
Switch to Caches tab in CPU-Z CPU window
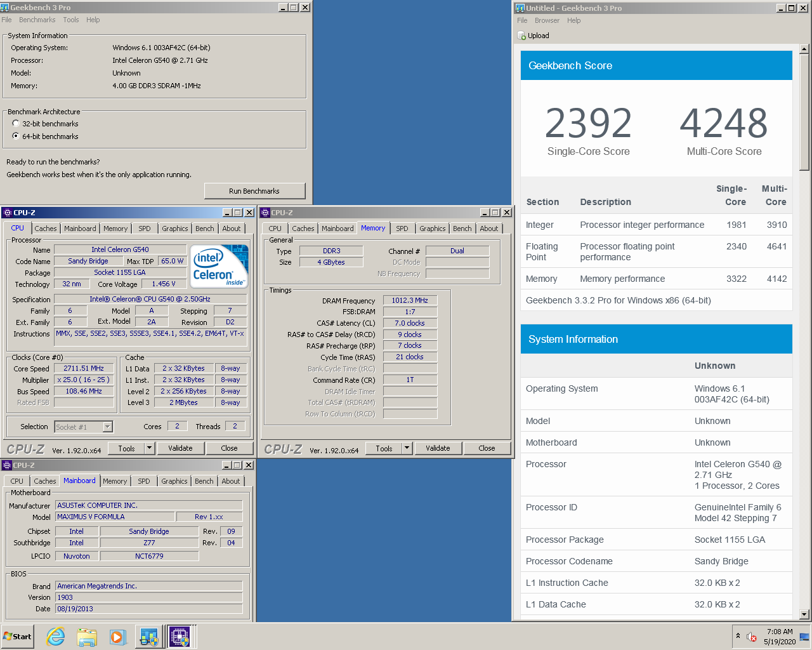(x=46, y=229)
